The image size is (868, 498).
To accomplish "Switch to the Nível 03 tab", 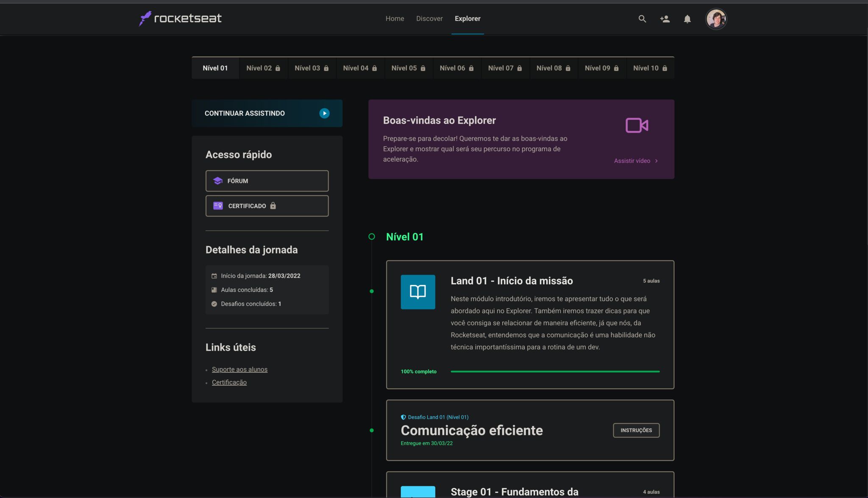I will tap(312, 68).
